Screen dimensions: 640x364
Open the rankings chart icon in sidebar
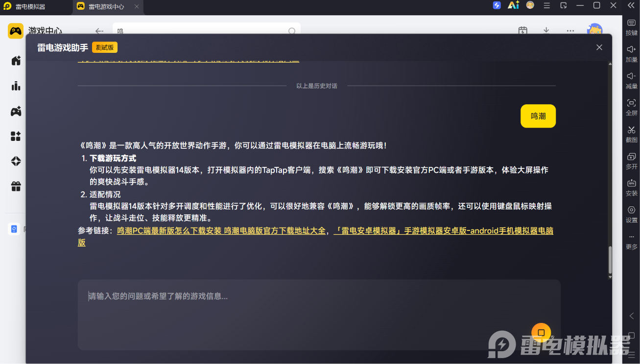click(16, 86)
